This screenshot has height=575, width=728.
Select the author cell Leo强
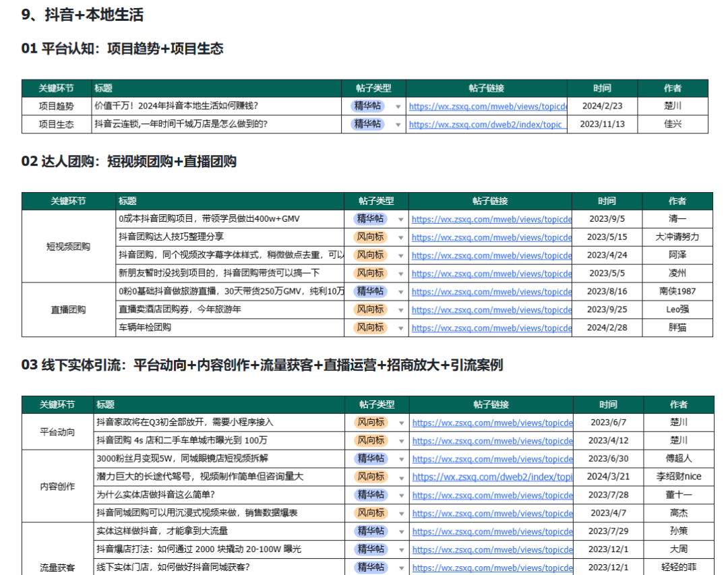[677, 309]
